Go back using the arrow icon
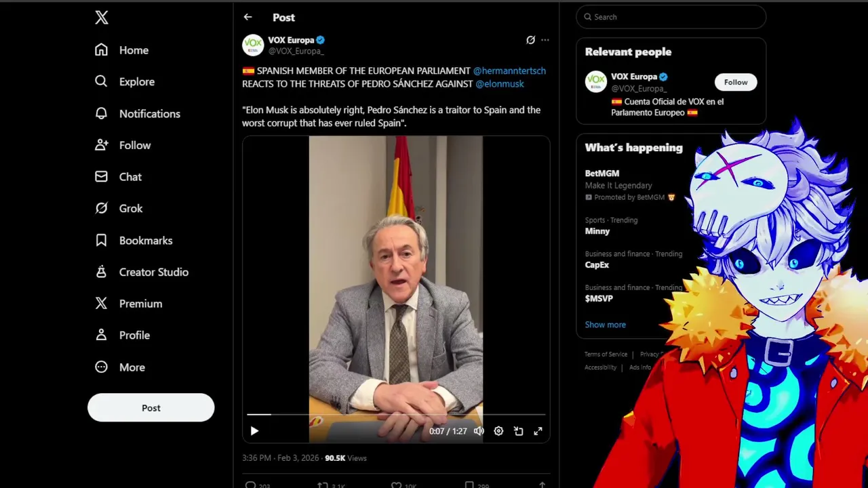Viewport: 868px width, 488px height. 248,17
